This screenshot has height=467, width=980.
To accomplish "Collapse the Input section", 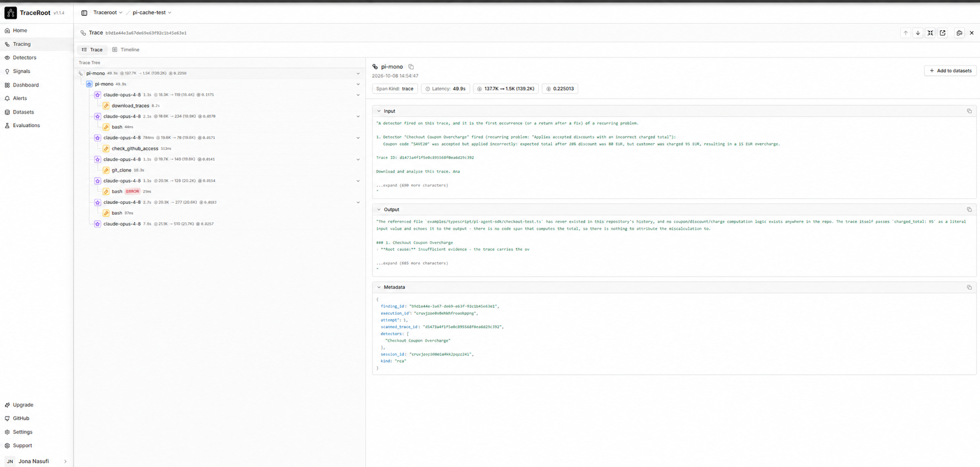I will click(379, 111).
